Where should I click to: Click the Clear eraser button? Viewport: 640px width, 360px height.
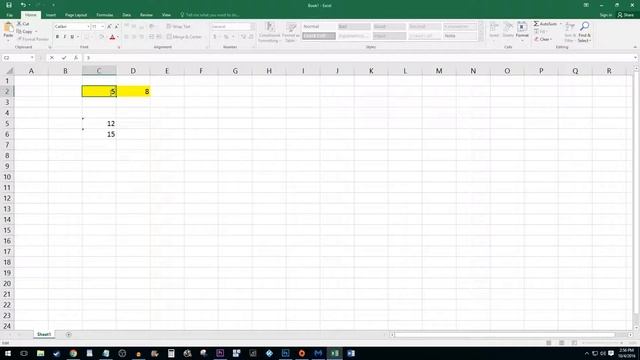click(x=543, y=39)
